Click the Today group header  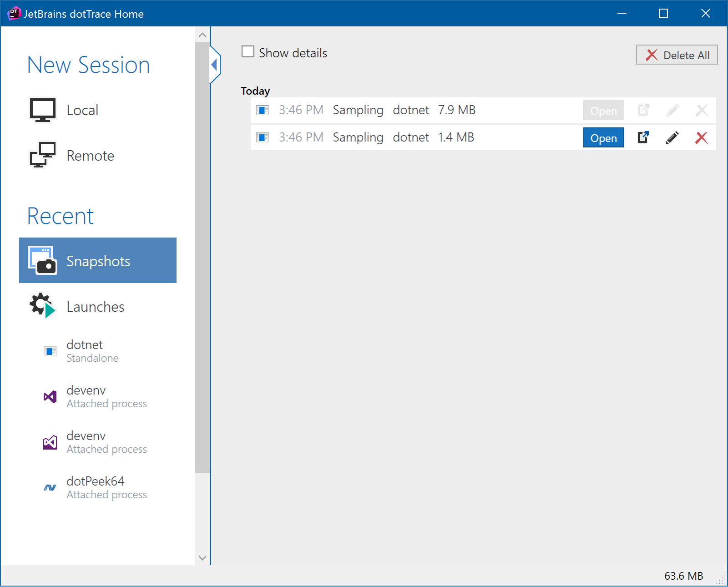255,91
